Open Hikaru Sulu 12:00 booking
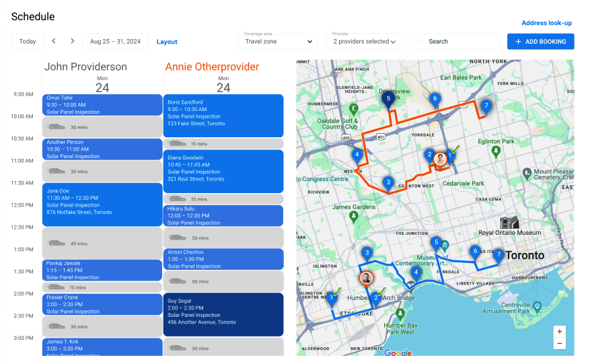Image resolution: width=590 pixels, height=364 pixels. point(223,216)
